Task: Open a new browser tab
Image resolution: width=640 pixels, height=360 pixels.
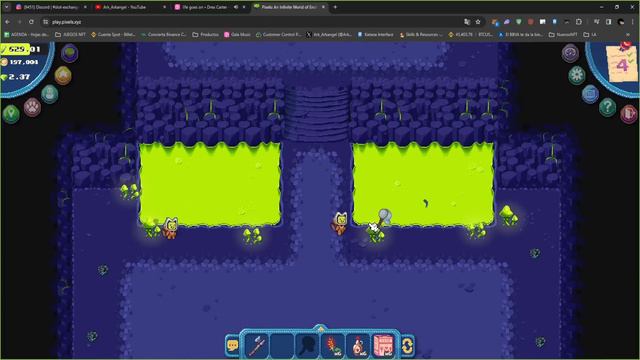Action: tap(335, 7)
